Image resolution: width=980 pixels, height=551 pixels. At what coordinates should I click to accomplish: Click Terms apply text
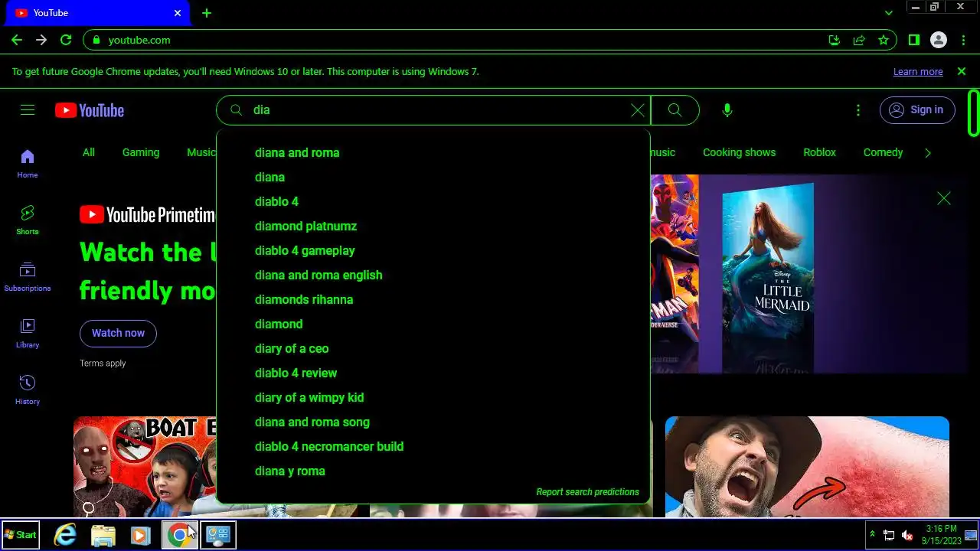point(103,364)
